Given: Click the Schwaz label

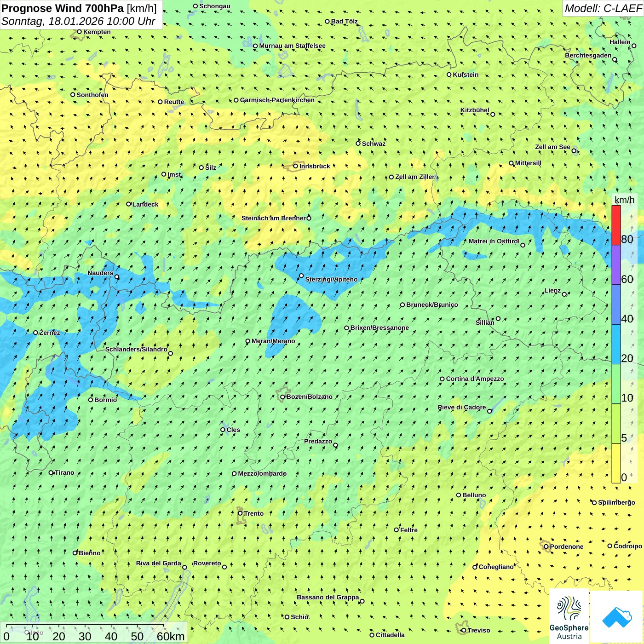Looking at the screenshot, I should [x=374, y=144].
